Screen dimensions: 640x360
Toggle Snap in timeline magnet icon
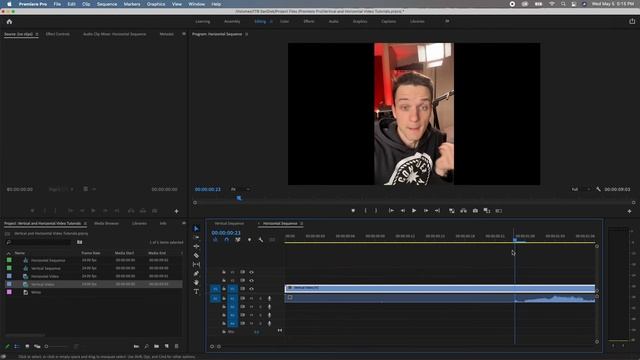[227, 240]
